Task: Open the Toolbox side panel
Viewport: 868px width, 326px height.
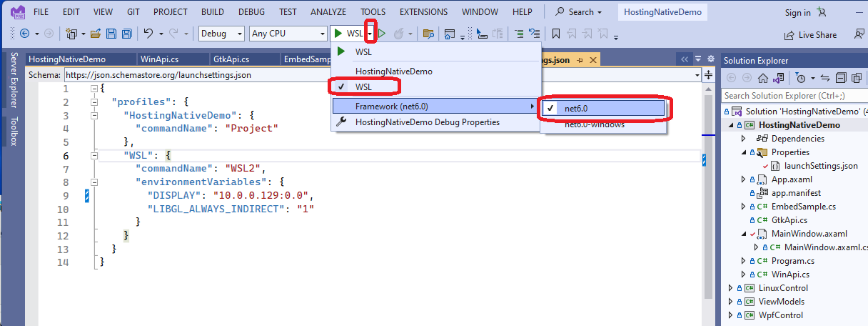Action: click(x=14, y=131)
